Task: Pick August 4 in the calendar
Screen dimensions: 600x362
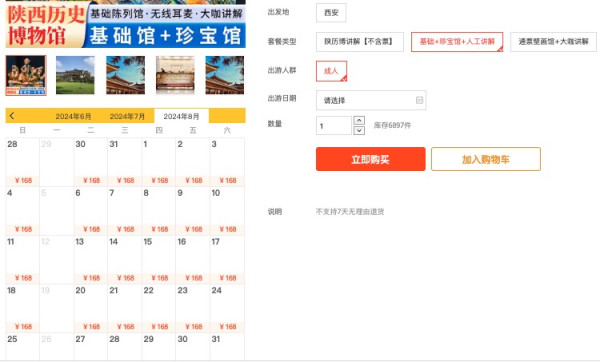Action: (23, 211)
